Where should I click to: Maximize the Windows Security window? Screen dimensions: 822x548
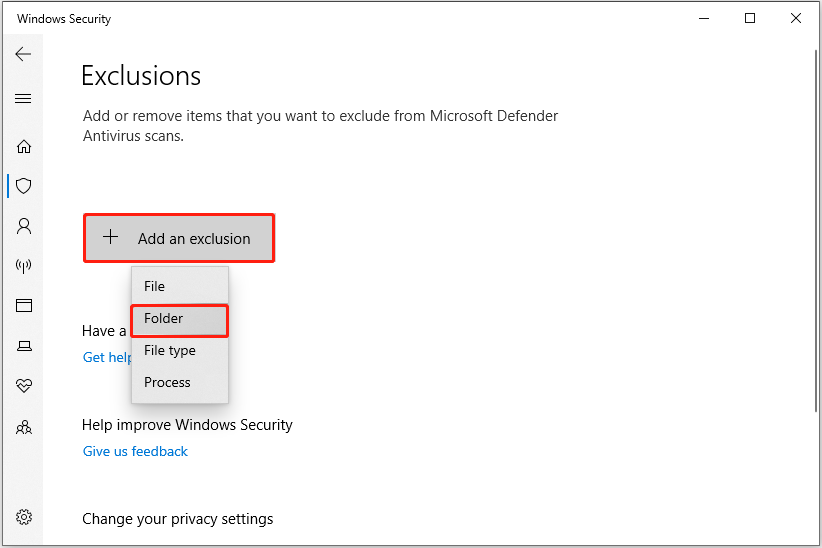[x=750, y=18]
